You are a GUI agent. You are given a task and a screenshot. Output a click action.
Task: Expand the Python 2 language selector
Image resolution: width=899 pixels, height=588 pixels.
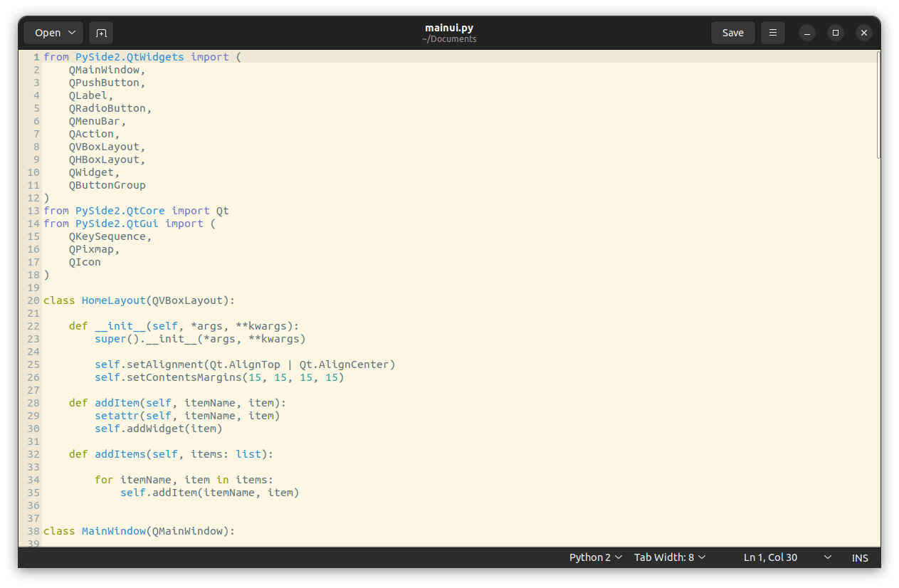596,557
